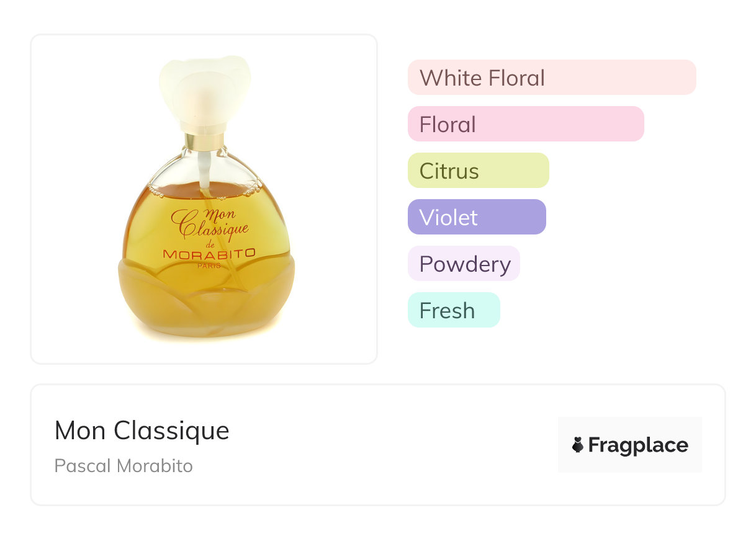Screen dimensions: 756x536
Task: Click the green Citrus accord bar
Action: point(478,171)
